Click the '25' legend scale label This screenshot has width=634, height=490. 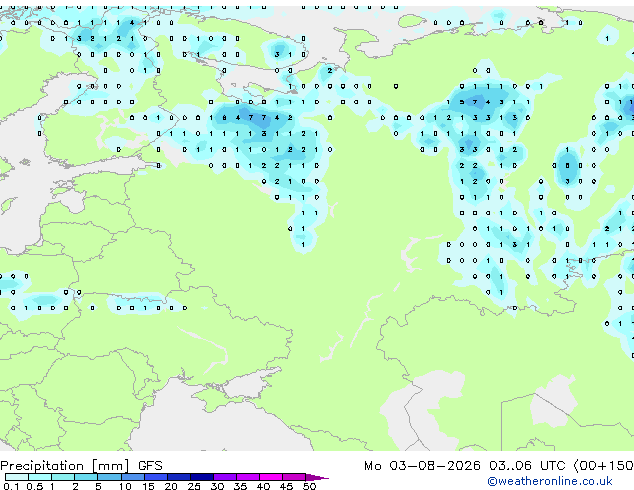point(194,486)
